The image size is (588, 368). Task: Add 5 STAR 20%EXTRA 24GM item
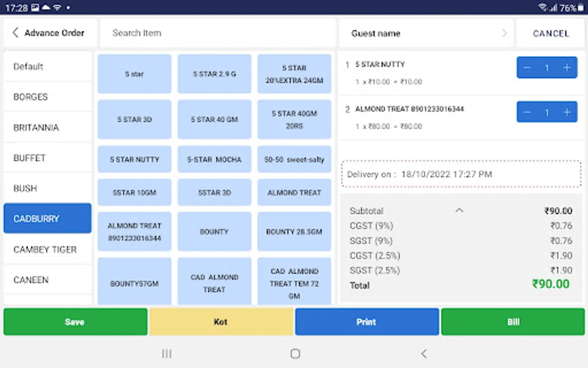coord(294,74)
